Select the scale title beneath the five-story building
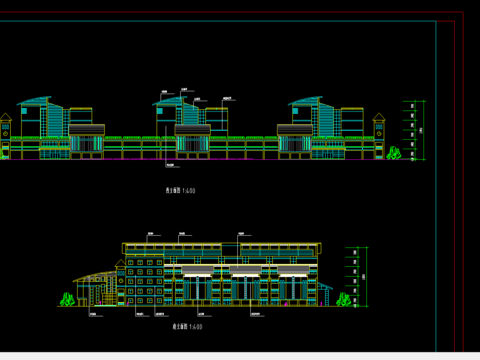The image size is (480, 360). click(187, 327)
